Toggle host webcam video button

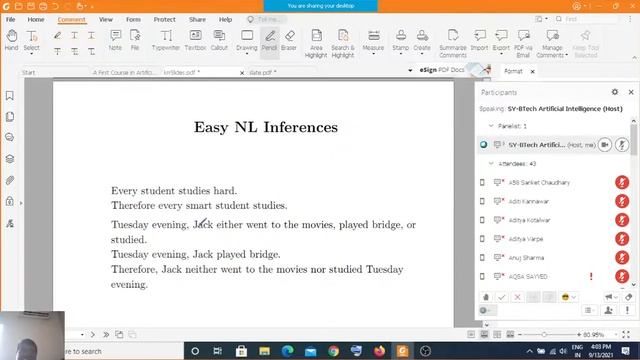point(605,144)
